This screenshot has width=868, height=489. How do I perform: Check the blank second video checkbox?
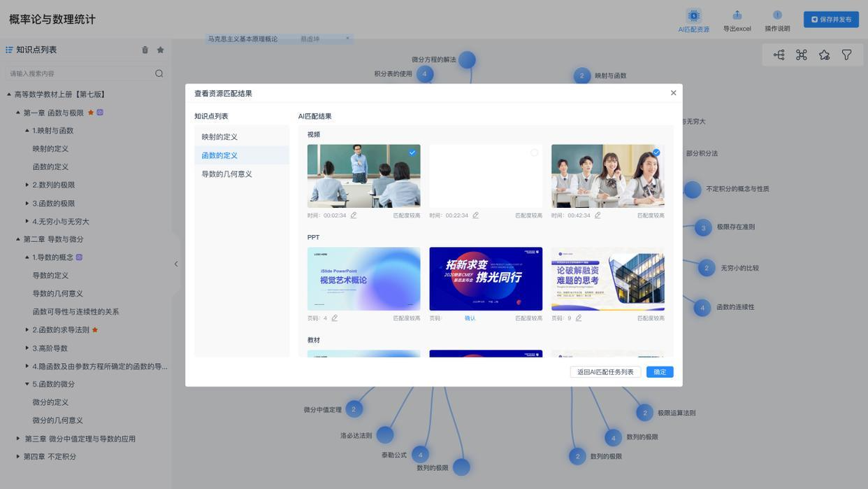click(534, 153)
